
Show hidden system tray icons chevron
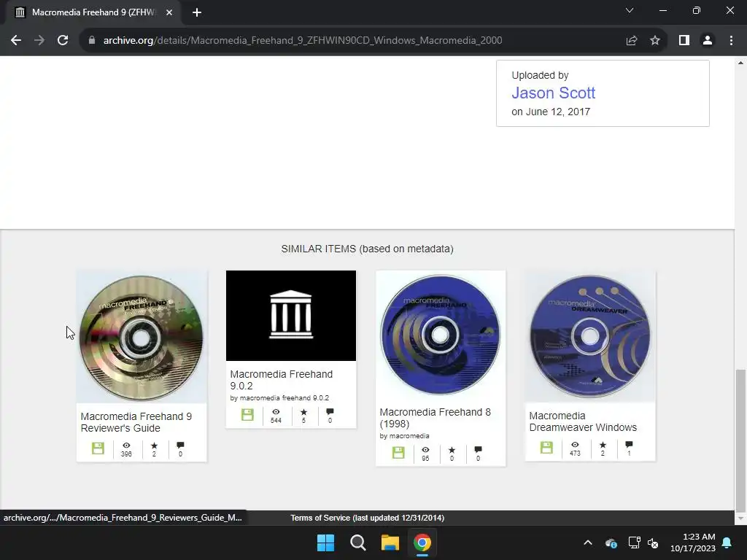coord(588,542)
